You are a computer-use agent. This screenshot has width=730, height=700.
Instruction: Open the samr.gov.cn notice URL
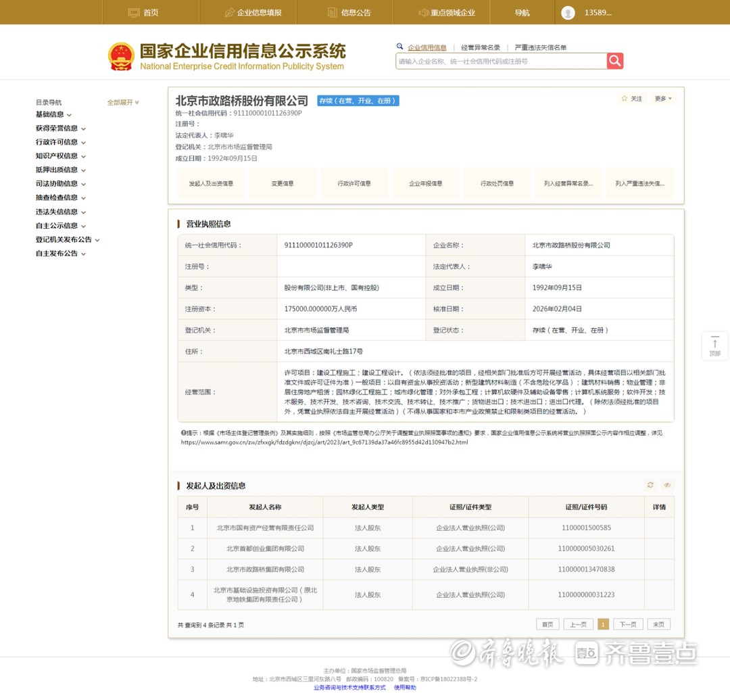click(324, 442)
